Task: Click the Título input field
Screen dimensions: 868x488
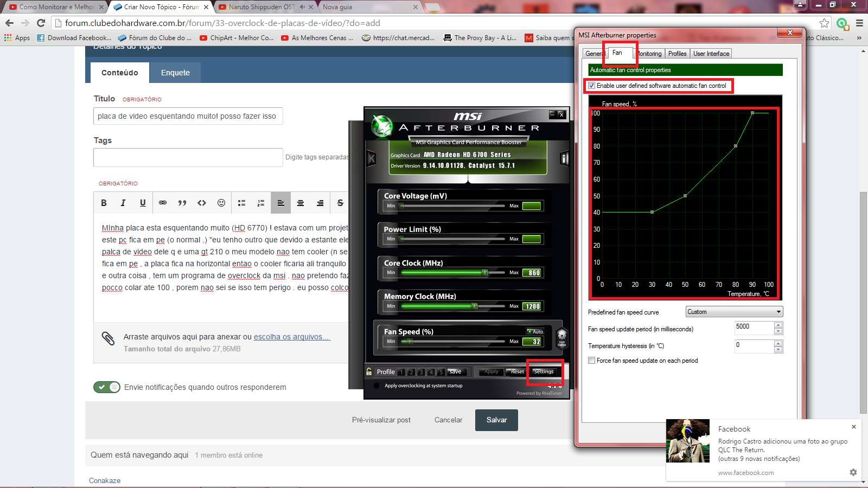Action: click(188, 116)
